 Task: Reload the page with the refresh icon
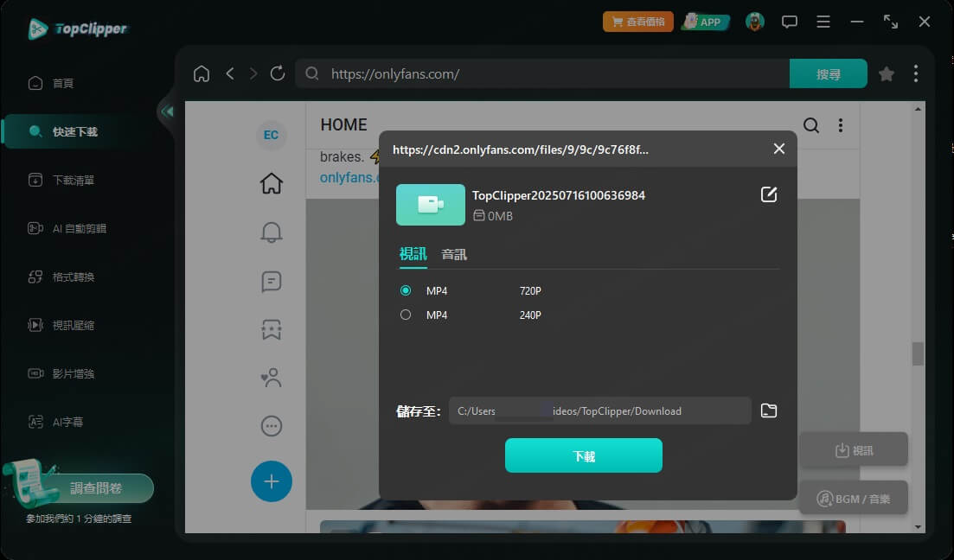(x=278, y=73)
